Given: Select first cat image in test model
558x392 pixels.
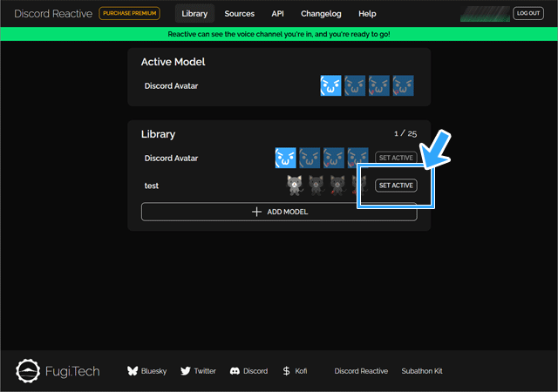Looking at the screenshot, I should click(x=295, y=186).
